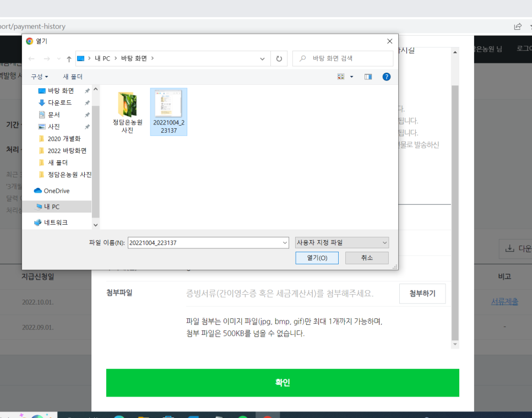Toggle the preview pane icon
This screenshot has width=532, height=418.
(x=368, y=77)
